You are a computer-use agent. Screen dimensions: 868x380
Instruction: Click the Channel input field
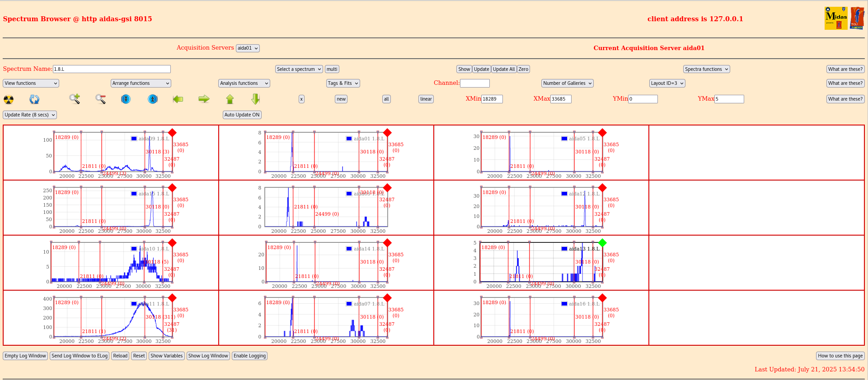475,83
